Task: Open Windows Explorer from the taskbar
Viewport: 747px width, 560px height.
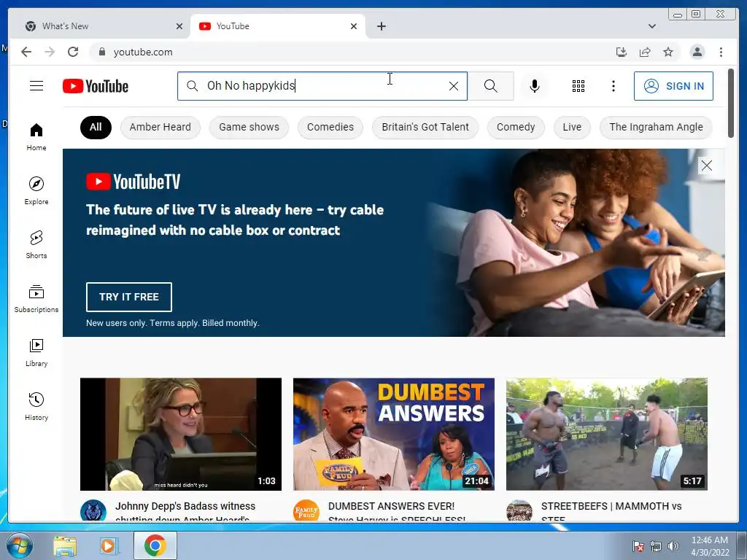Action: click(x=65, y=545)
